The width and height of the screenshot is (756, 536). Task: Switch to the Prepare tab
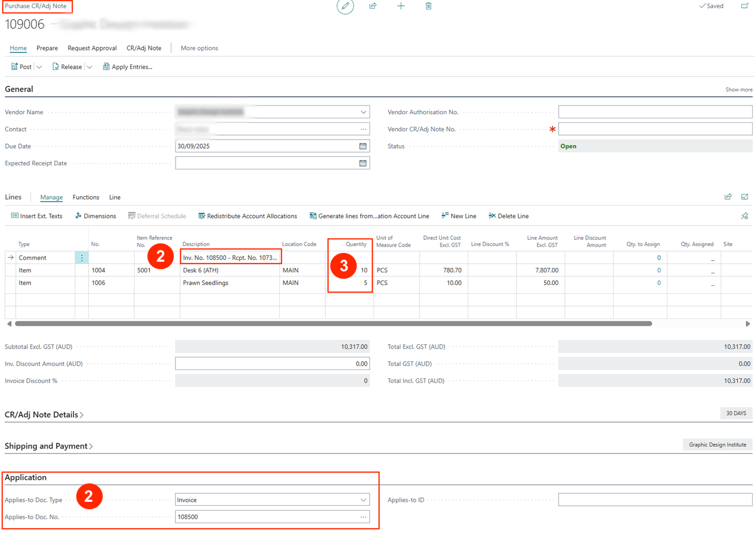[47, 48]
